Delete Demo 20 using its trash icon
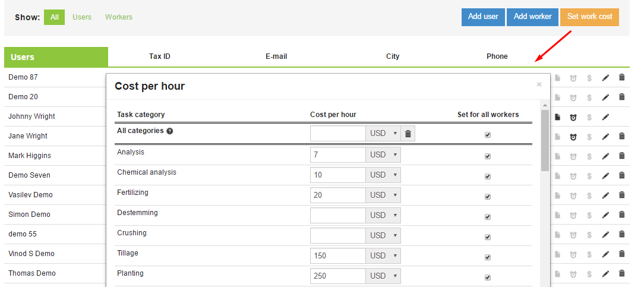Image resolution: width=644 pixels, height=287 pixels. pos(621,97)
